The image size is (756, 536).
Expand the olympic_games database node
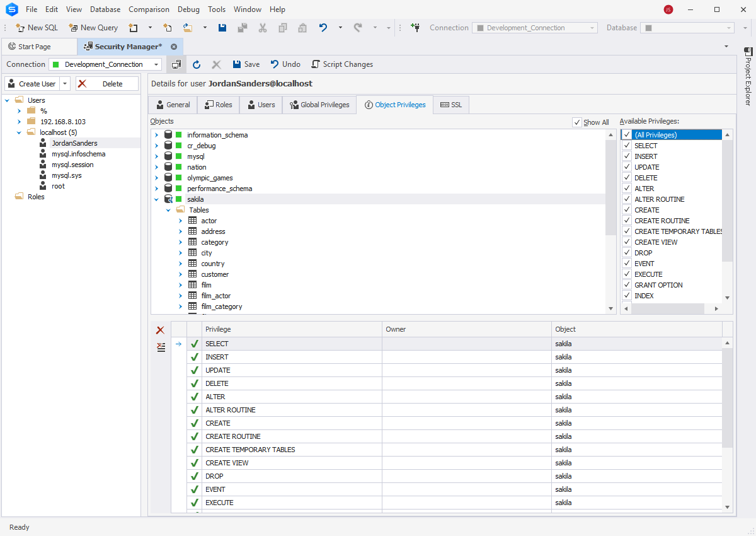(156, 178)
